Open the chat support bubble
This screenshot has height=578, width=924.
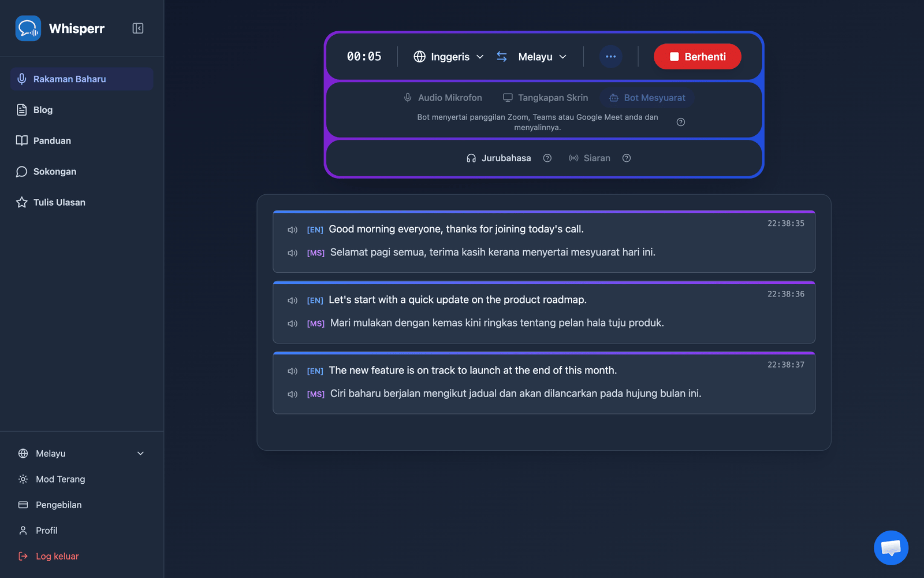[891, 547]
